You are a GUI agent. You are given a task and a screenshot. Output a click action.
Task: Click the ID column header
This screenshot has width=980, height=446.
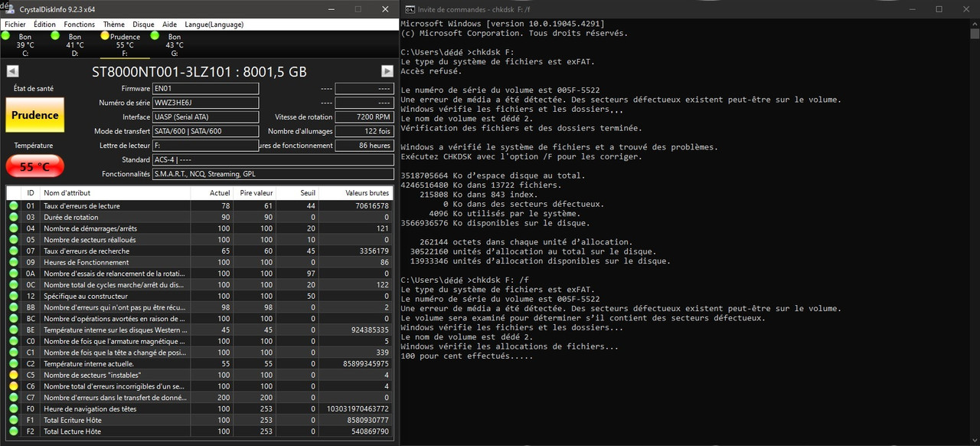click(31, 192)
